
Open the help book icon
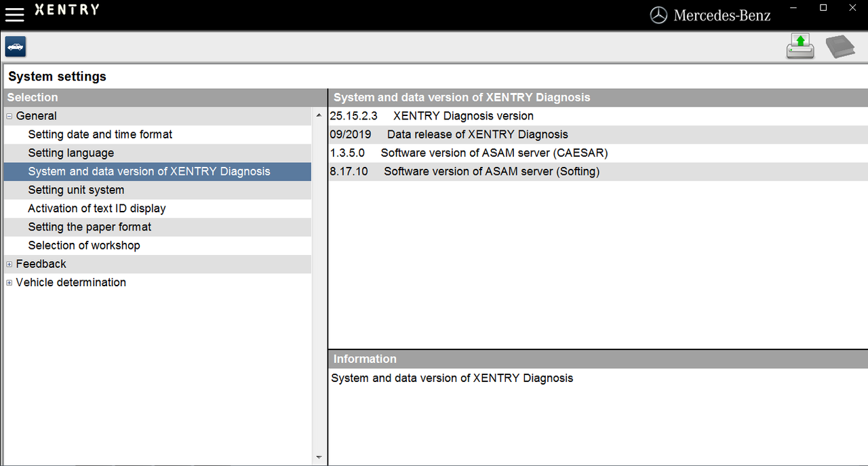840,47
